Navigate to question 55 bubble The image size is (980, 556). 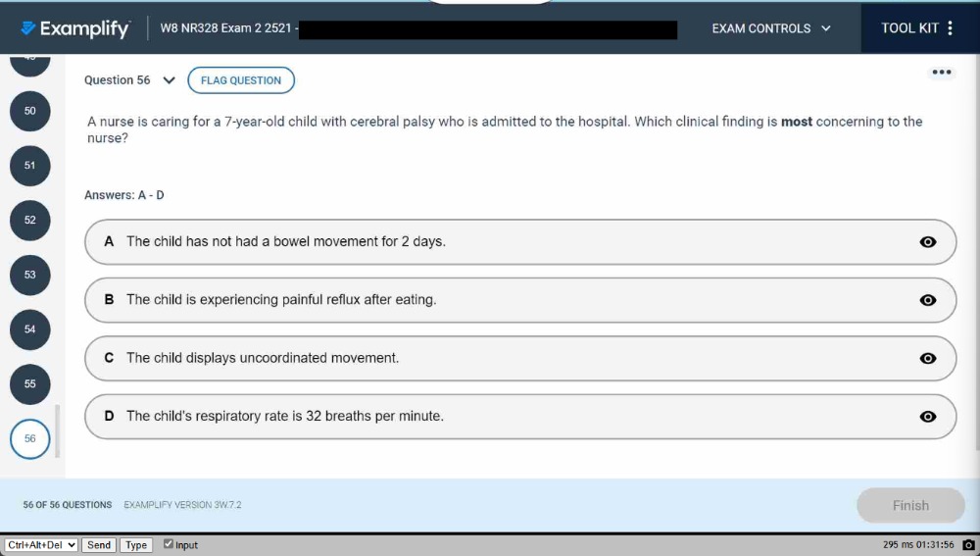(x=30, y=384)
